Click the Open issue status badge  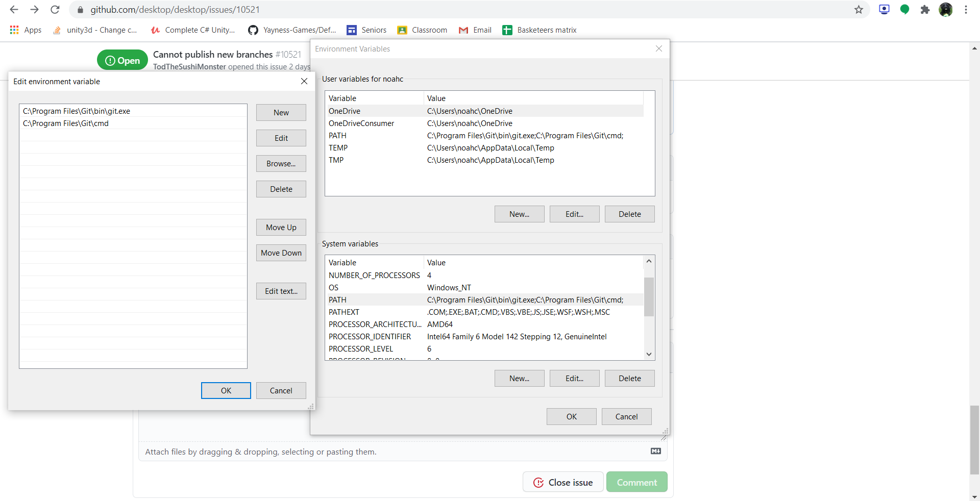pos(122,60)
